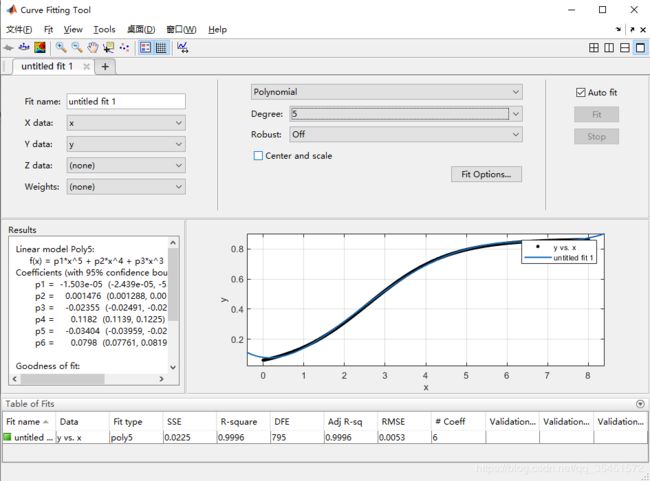Open the new fit (curve) toolbar icon
Screen dimensions: 650x481
[x=24, y=48]
